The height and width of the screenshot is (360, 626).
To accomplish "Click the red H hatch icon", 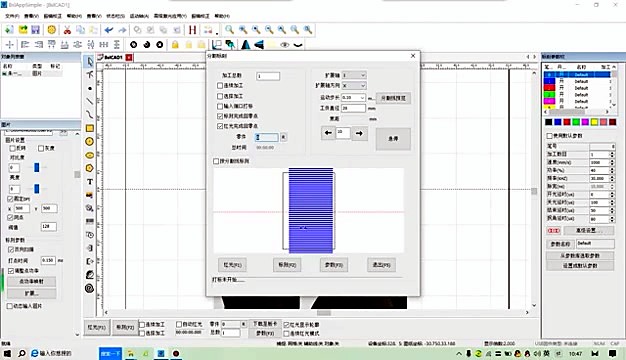I will coord(192,30).
